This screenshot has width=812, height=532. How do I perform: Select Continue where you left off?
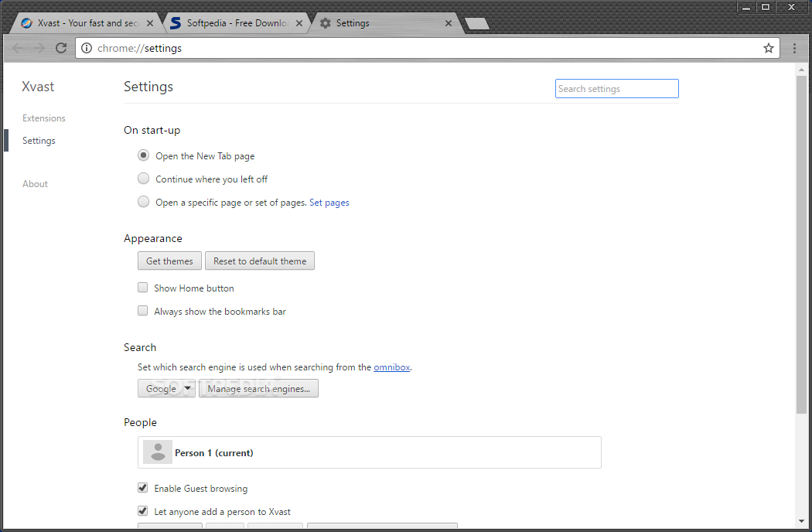143,179
